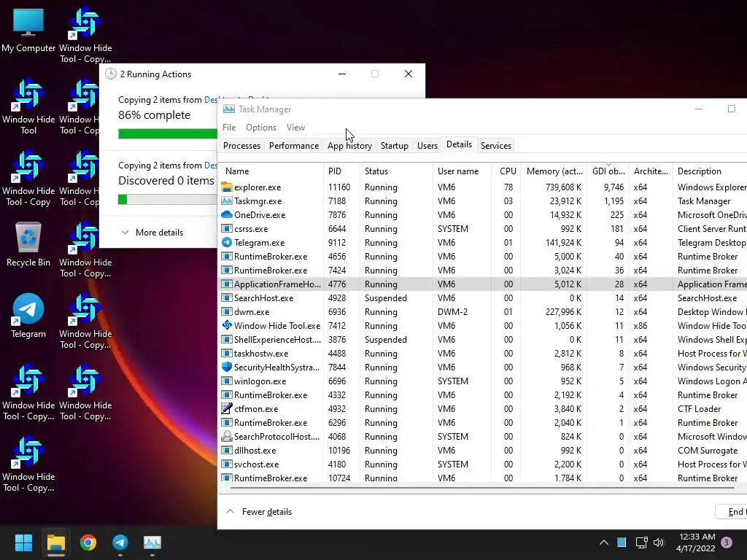Sort by the Status column header
The height and width of the screenshot is (560, 747).
[396, 171]
